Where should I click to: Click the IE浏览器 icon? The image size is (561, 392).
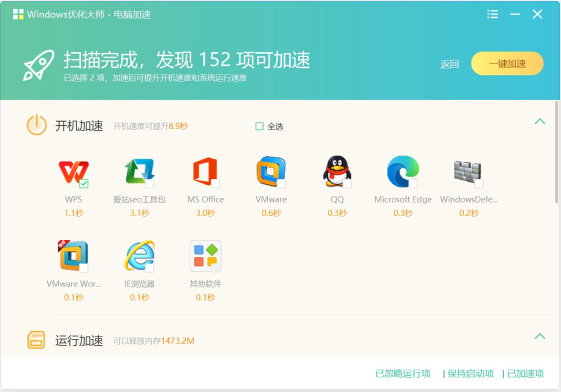140,256
